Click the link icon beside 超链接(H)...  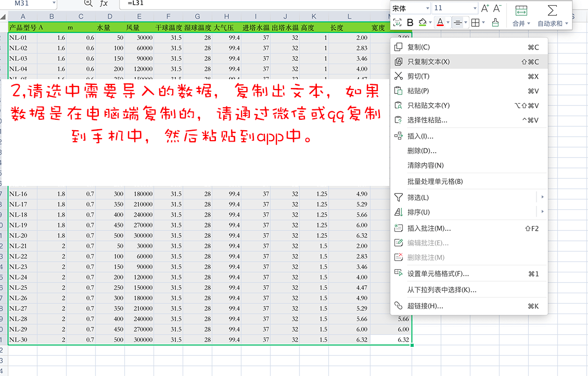click(x=398, y=306)
